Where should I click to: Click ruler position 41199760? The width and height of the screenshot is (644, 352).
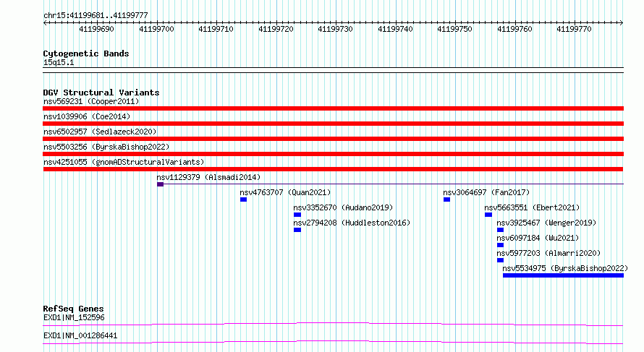(x=515, y=29)
